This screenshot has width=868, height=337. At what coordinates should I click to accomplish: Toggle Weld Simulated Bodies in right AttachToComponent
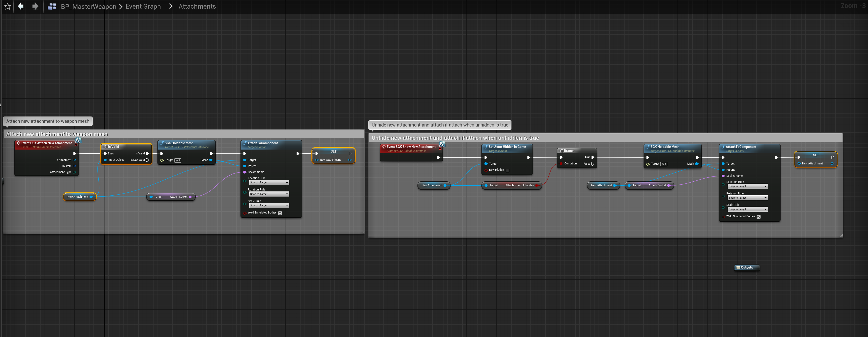758,217
